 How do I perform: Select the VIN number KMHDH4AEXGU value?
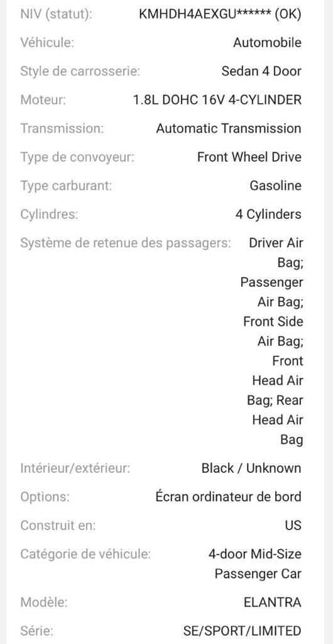221,14
